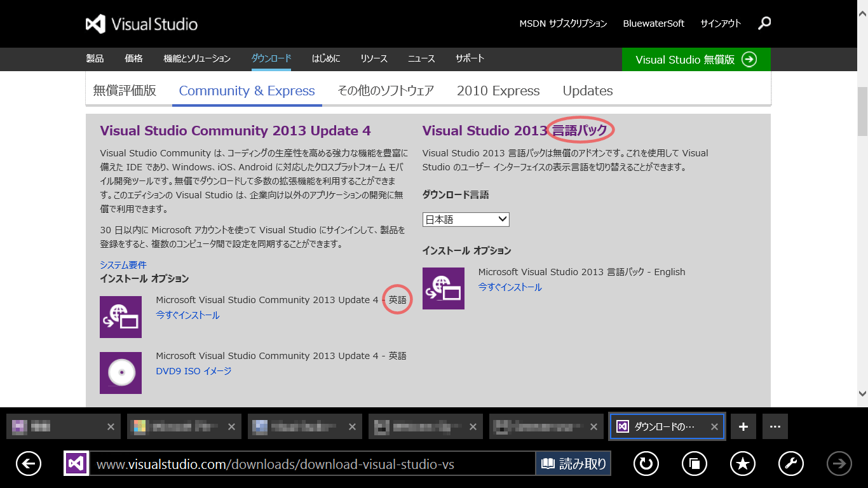This screenshot has width=868, height=488.
Task: Close the first blurred browser tab
Action: click(111, 427)
